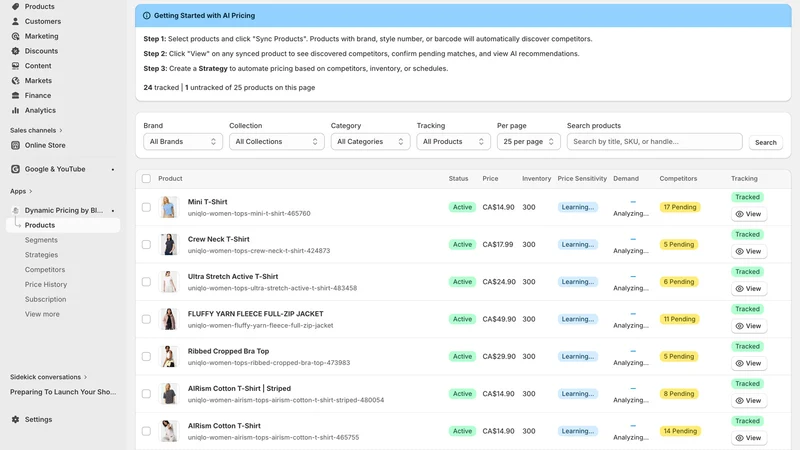Screen dimensions: 800x450
Task: Click the CA$49.90 price cell
Action: [x=499, y=319]
